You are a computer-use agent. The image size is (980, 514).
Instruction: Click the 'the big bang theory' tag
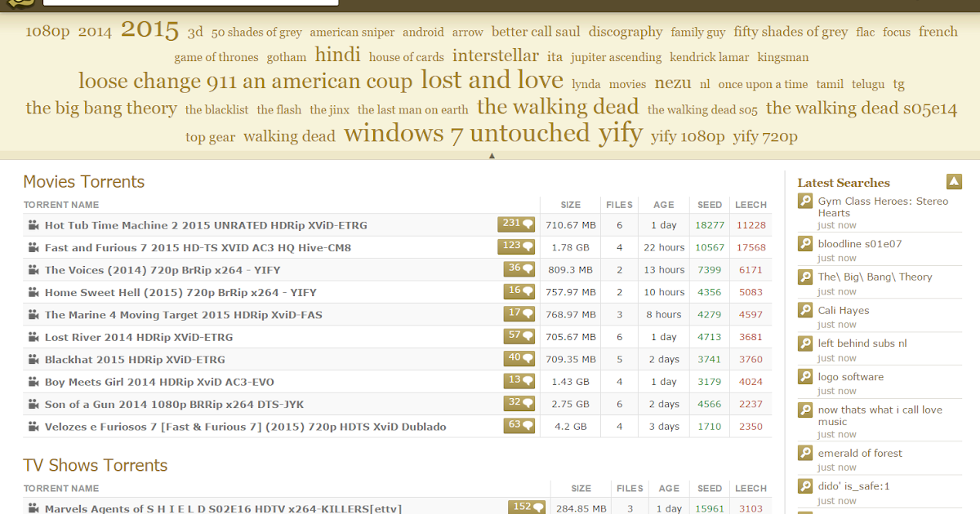point(101,108)
